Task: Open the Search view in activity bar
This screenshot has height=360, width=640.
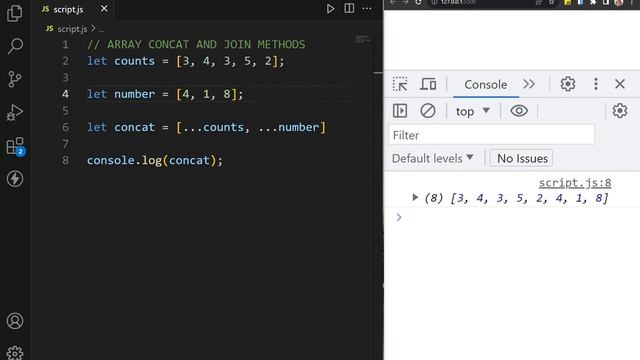Action: pos(15,46)
